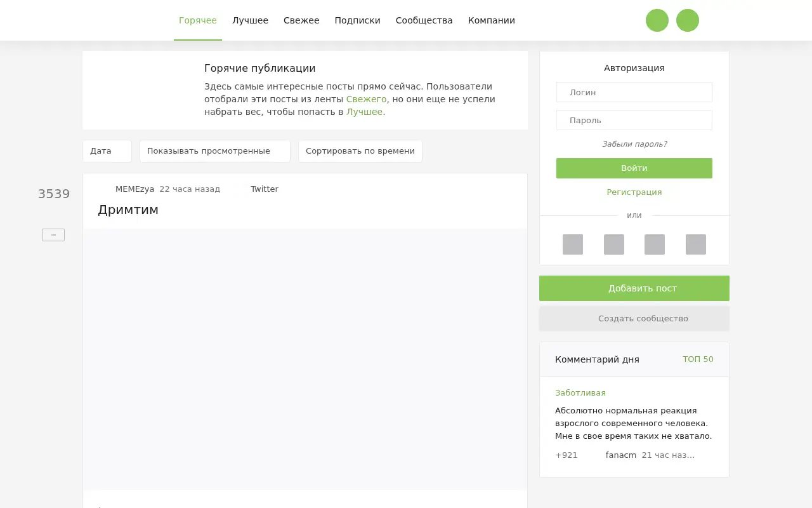Screen dimensions: 812x508
Task: Click the post timestamp 22 часа назад
Action: pyautogui.click(x=190, y=189)
